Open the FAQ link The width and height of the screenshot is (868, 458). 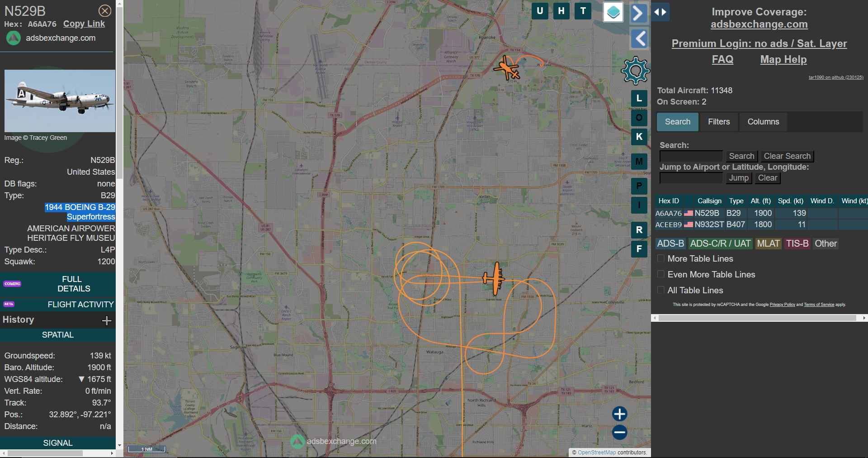722,59
